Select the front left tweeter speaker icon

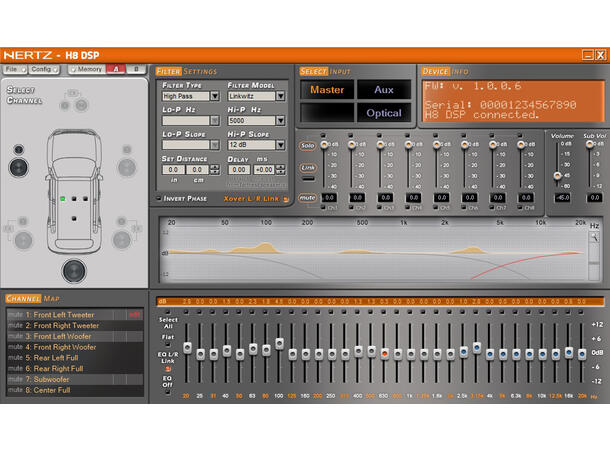pyautogui.click(x=18, y=149)
